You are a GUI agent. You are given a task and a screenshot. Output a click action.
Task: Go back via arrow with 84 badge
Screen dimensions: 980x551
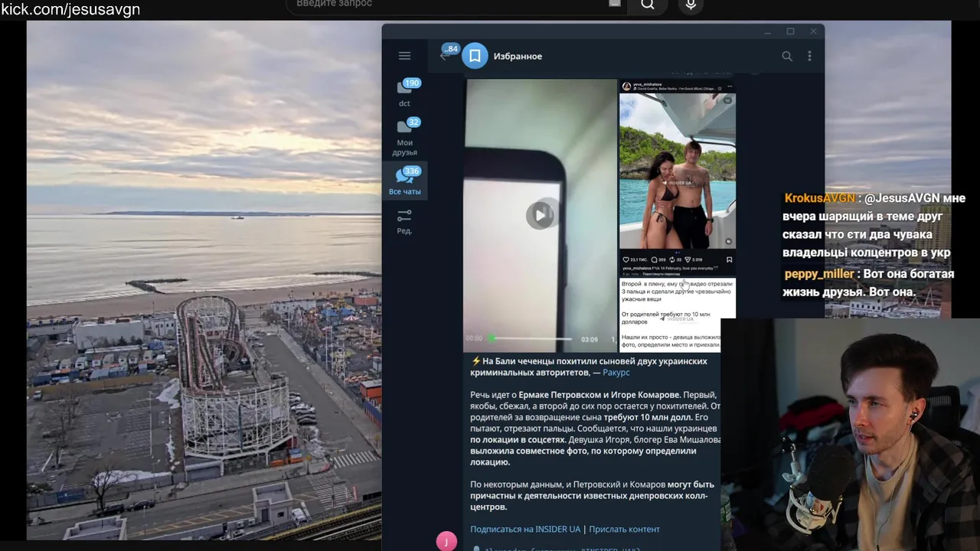pyautogui.click(x=447, y=54)
